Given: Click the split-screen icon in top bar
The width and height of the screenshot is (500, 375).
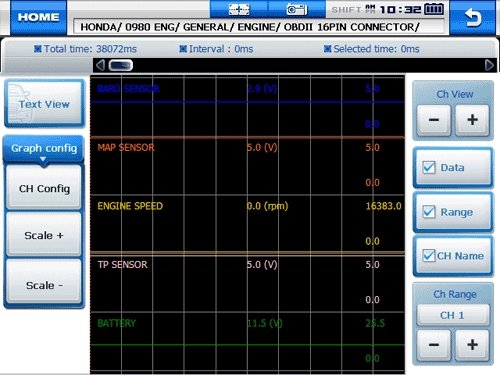Looking at the screenshot, I should coord(239,9).
